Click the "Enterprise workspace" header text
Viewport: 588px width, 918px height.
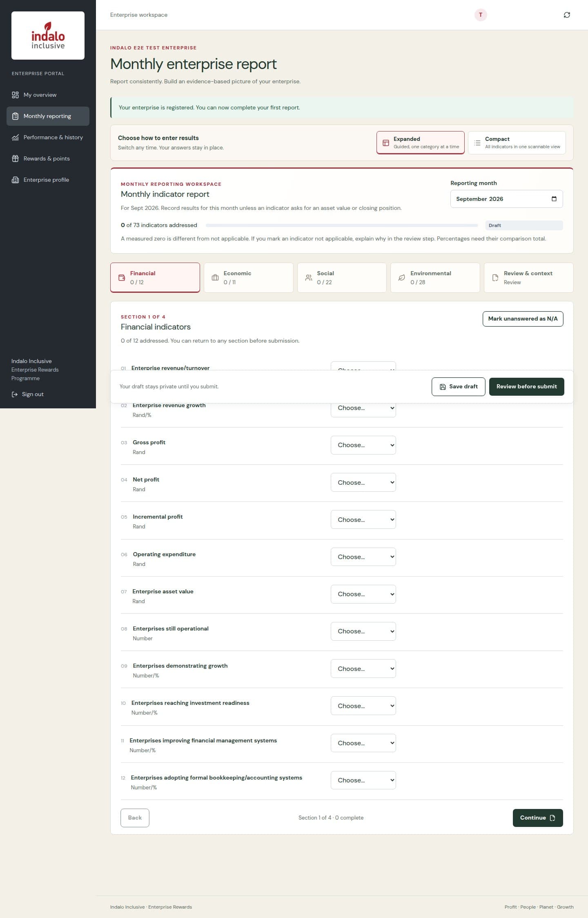click(x=139, y=15)
